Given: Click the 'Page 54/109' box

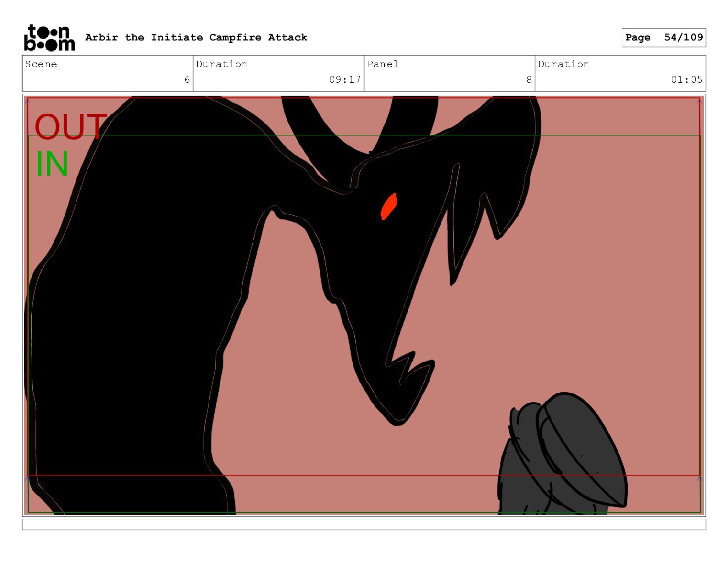Looking at the screenshot, I should coord(664,38).
